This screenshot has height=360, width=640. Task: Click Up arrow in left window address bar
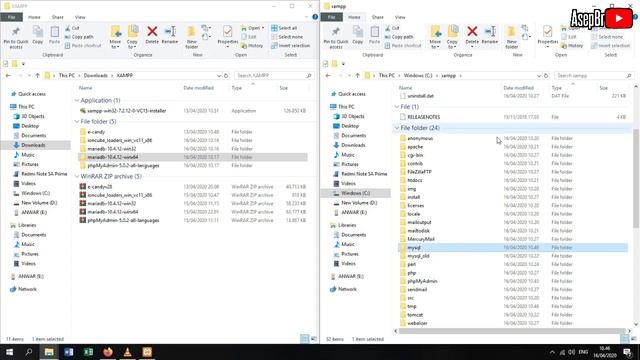coord(37,76)
